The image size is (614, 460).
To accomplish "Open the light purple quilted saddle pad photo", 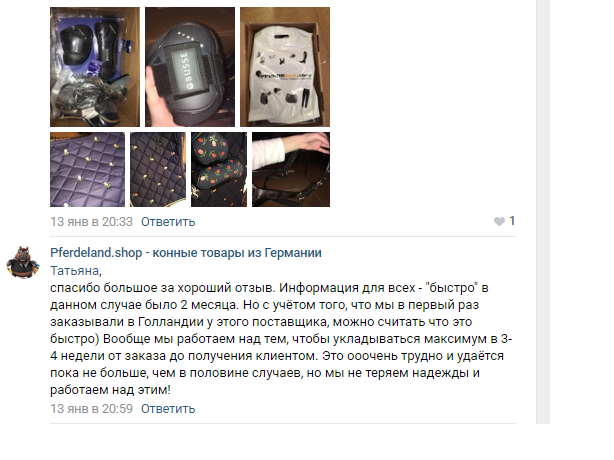I will point(87,170).
